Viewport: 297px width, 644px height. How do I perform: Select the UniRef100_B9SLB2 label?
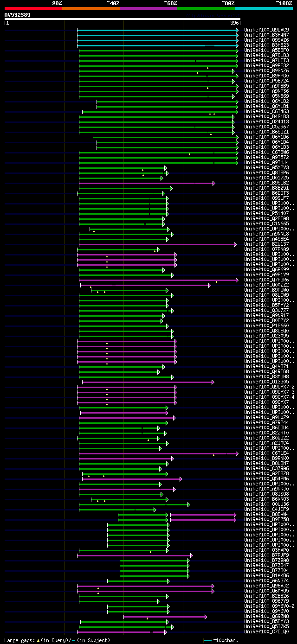(266, 183)
